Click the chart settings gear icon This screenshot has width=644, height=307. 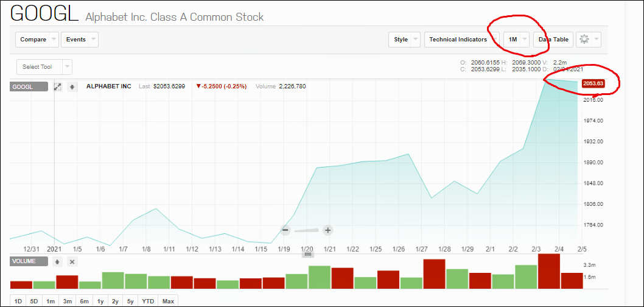(x=584, y=40)
